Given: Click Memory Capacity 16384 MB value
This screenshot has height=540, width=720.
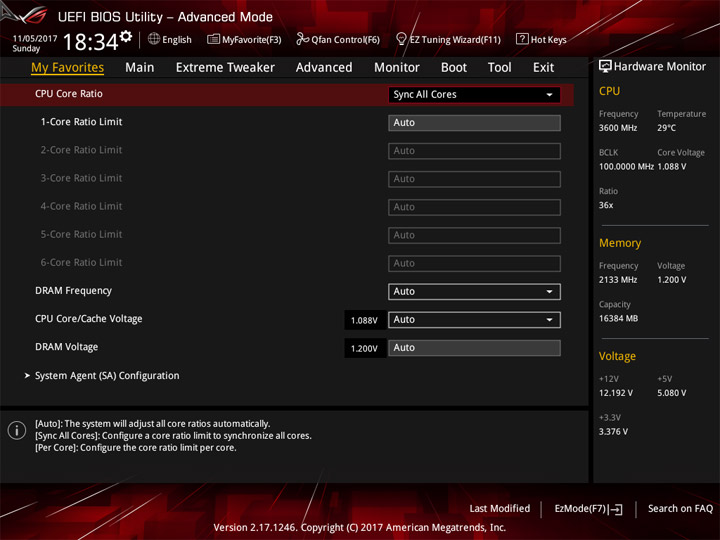Looking at the screenshot, I should pos(618,318).
